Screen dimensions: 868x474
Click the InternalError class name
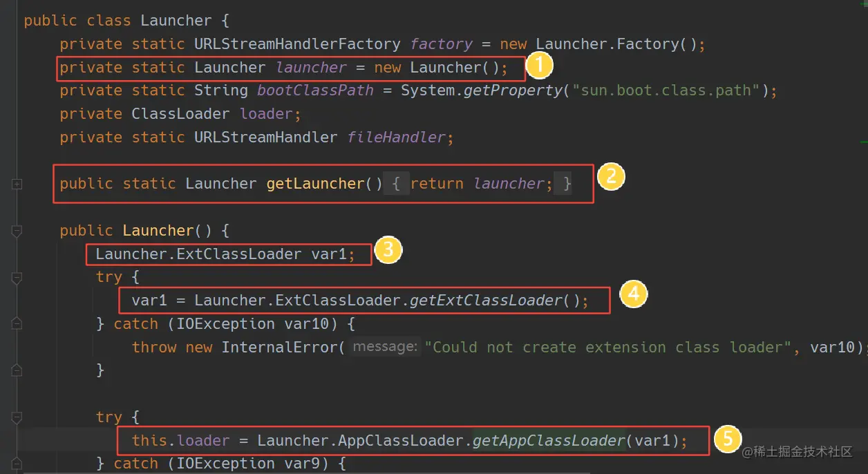click(280, 348)
